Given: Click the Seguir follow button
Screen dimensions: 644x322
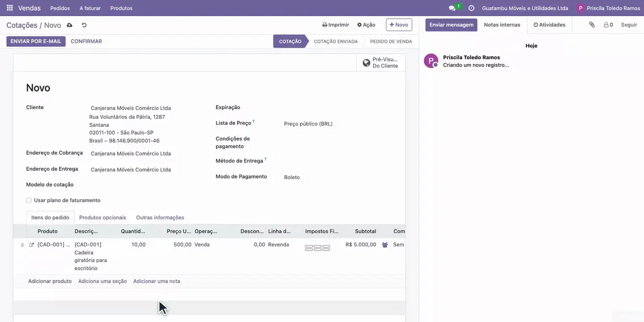Looking at the screenshot, I should coord(629,25).
